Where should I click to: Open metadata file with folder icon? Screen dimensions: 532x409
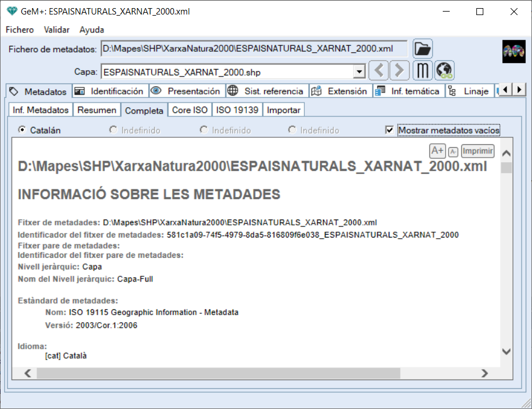click(x=422, y=49)
